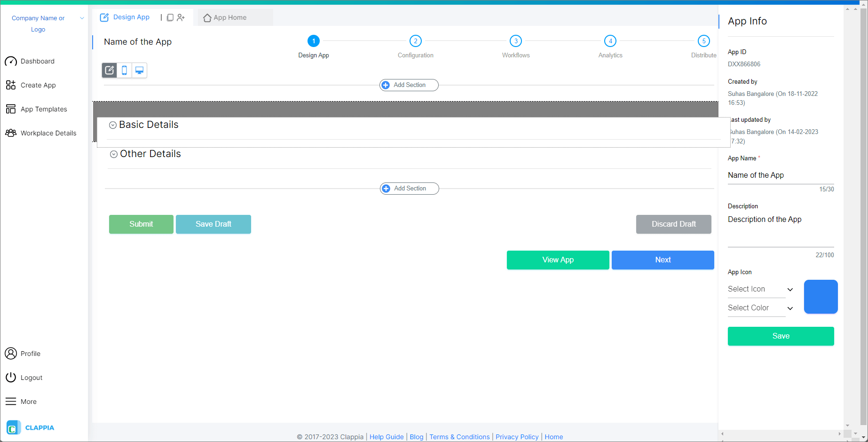868x442 pixels.
Task: Click the add collaborator icon next to Design App
Action: 181,17
